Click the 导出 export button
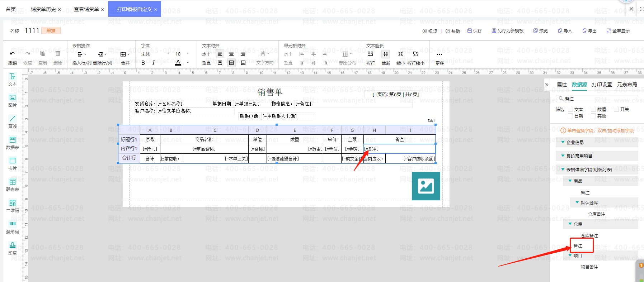The height and width of the screenshot is (282, 644). pyautogui.click(x=589, y=31)
